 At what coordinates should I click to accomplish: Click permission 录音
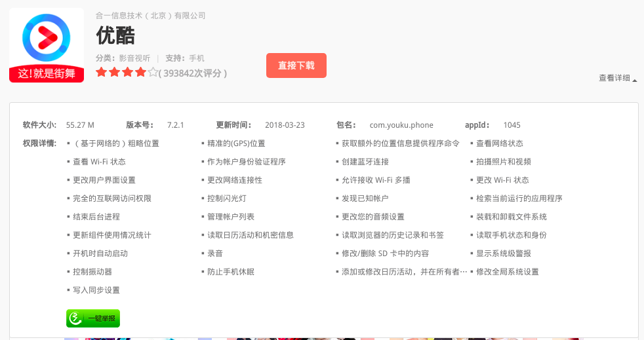(215, 254)
